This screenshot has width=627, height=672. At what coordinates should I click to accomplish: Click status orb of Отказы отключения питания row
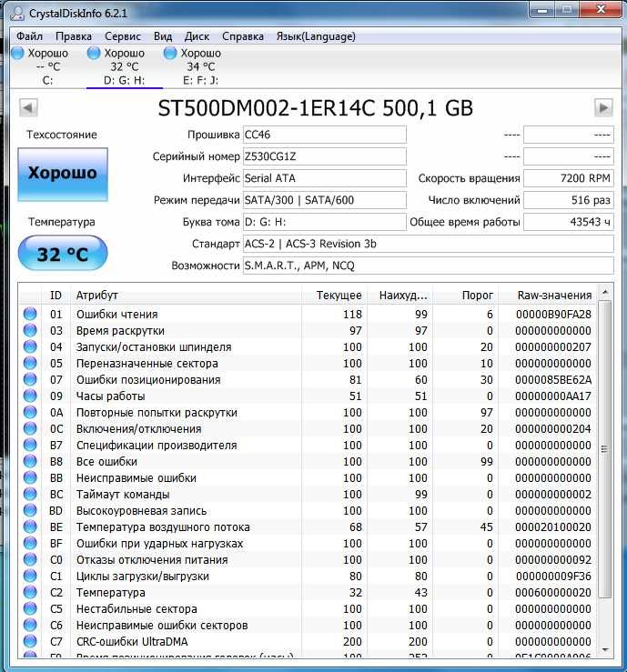30,559
